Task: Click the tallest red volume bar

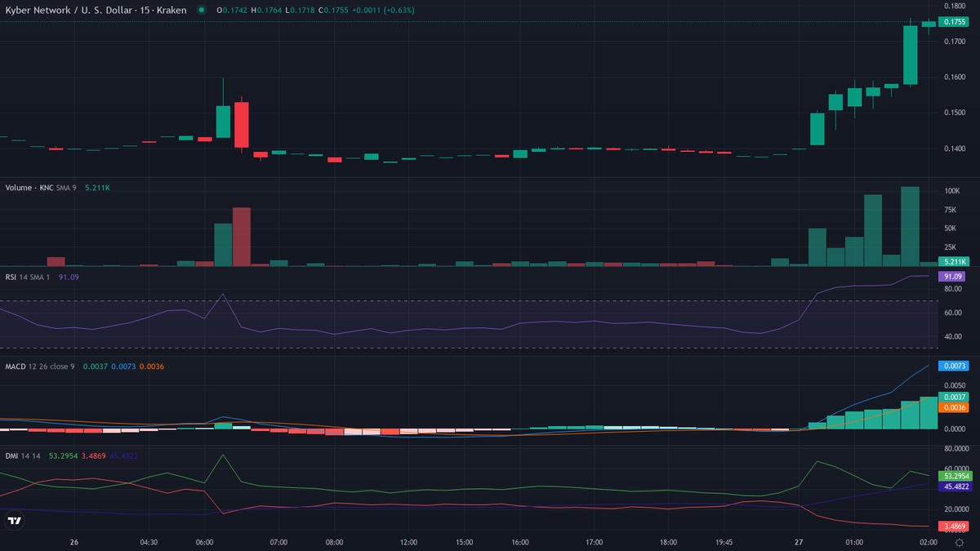Action: (x=242, y=237)
